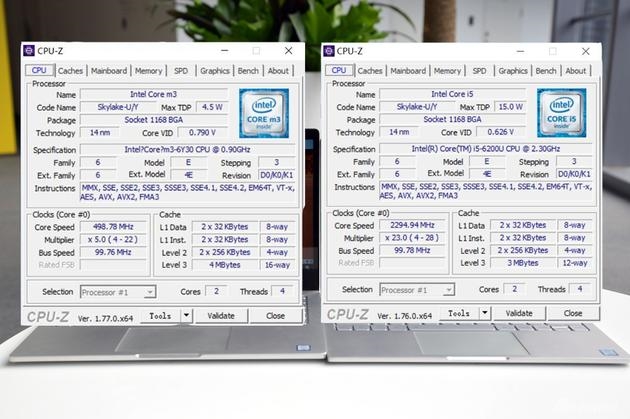This screenshot has height=419, width=630.
Task: Click Threads value field in left window
Action: pos(282,291)
